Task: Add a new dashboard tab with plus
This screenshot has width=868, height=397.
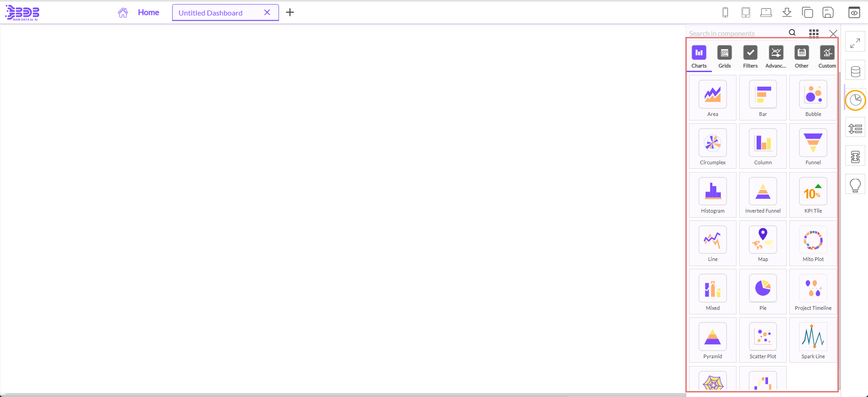Action: (x=290, y=12)
